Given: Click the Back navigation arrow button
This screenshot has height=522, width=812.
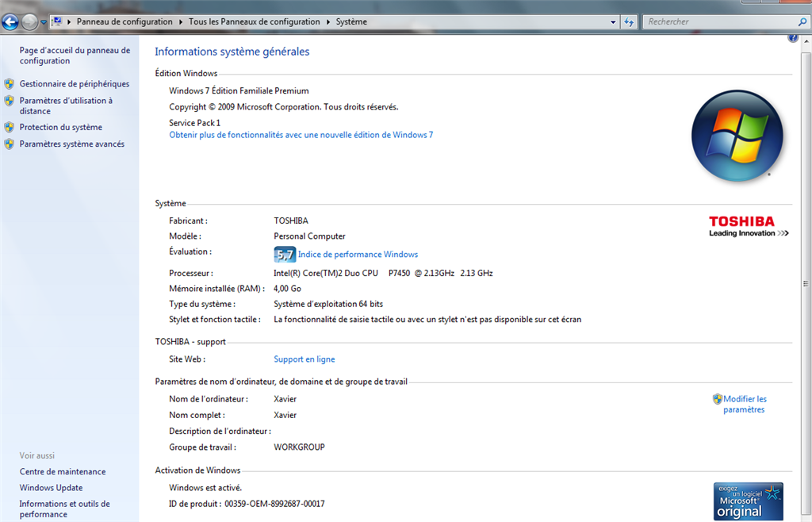Looking at the screenshot, I should 10,21.
